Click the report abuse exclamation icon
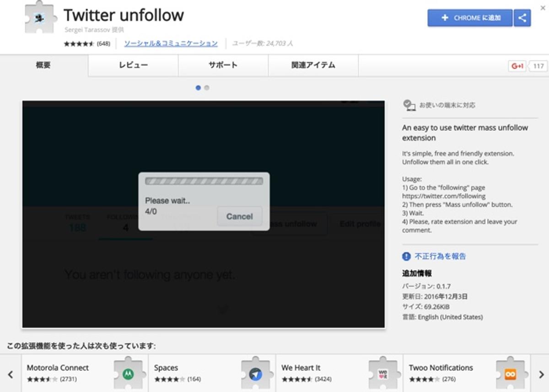This screenshot has width=549, height=392. pyautogui.click(x=406, y=257)
